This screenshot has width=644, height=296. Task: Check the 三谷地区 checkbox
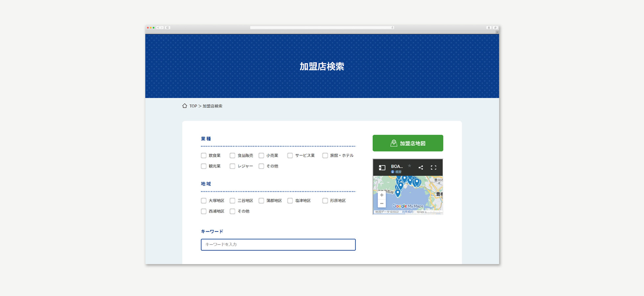pyautogui.click(x=232, y=201)
